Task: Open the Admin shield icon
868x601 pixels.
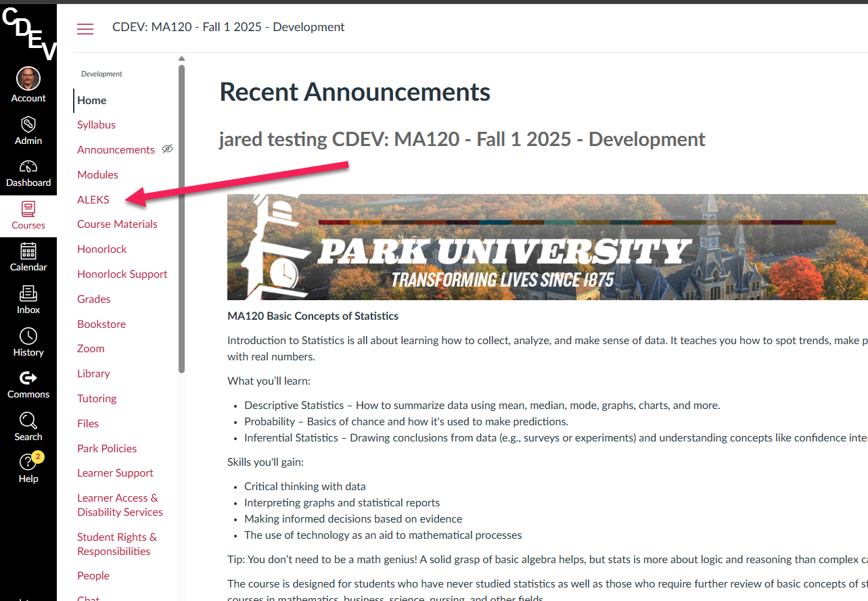Action: pos(28,124)
